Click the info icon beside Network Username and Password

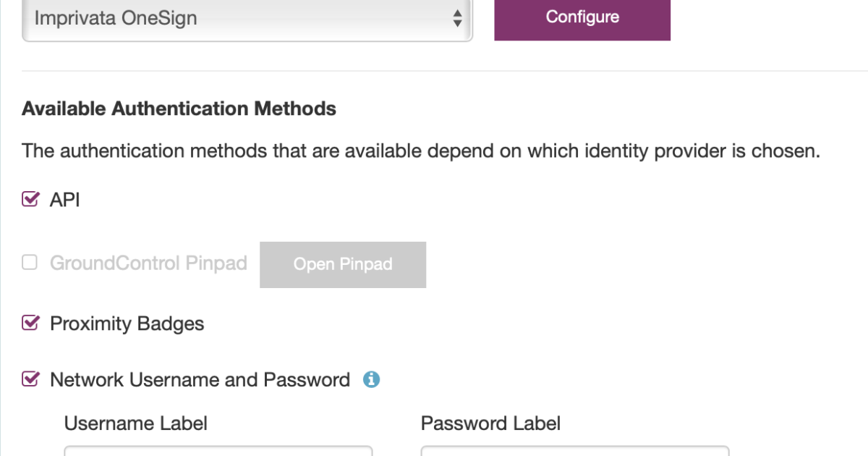tap(371, 379)
